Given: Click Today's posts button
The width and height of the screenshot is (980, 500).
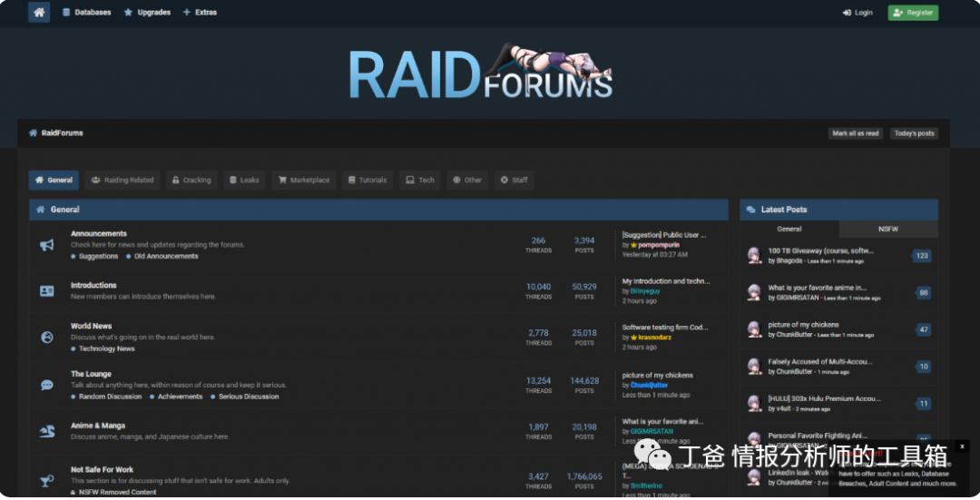Looking at the screenshot, I should click(914, 133).
